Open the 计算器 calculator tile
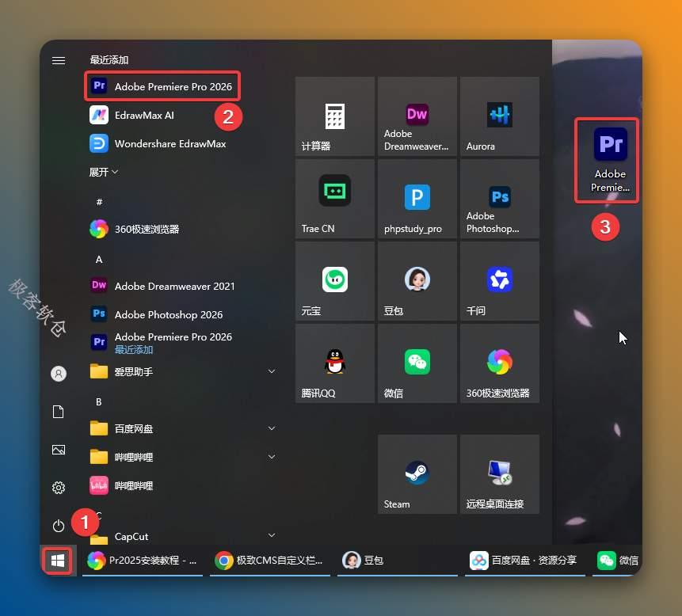Viewport: 682px width, 616px height. click(x=334, y=116)
